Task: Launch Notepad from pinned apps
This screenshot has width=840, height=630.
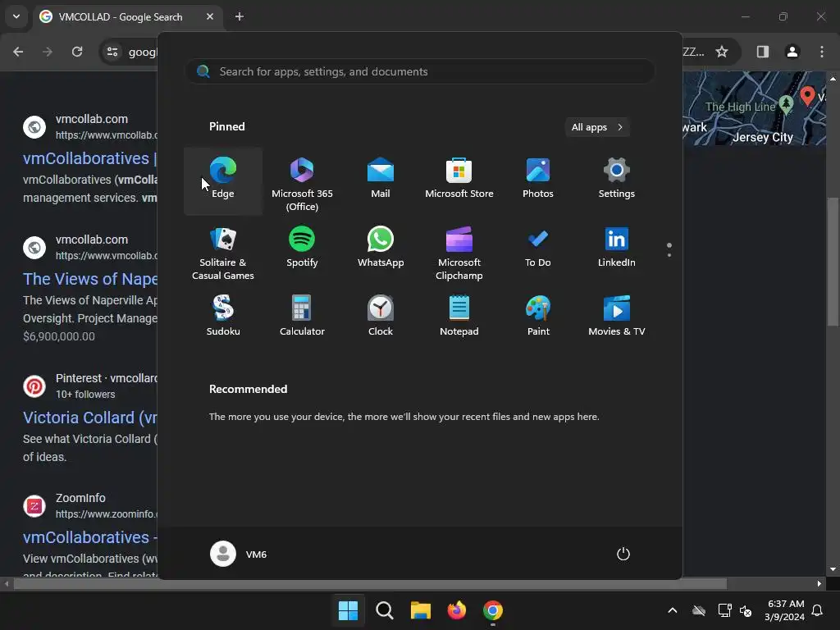Action: coord(459,318)
